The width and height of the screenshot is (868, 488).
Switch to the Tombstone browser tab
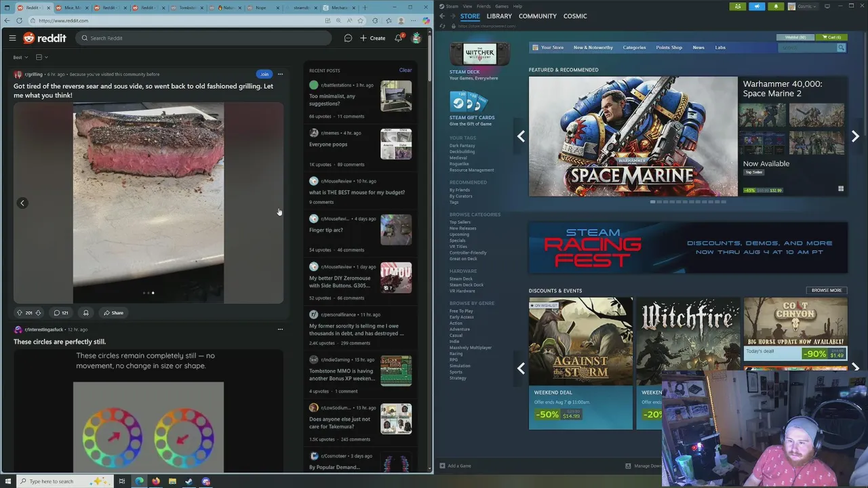click(186, 7)
